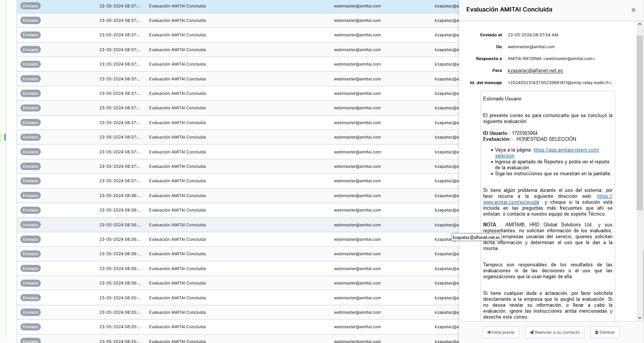Click the detail panel scrollbar thumb
Screen dimensions: 644x343
tap(640, 122)
